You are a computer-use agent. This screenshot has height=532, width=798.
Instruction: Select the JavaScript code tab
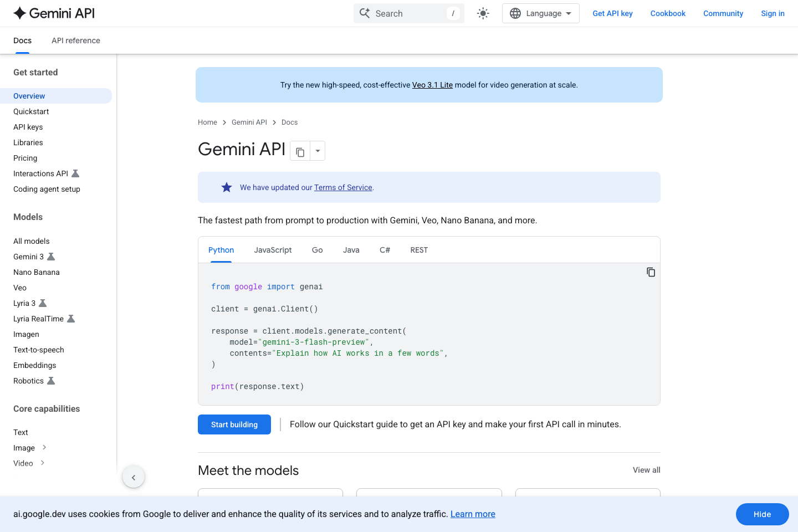[273, 250]
